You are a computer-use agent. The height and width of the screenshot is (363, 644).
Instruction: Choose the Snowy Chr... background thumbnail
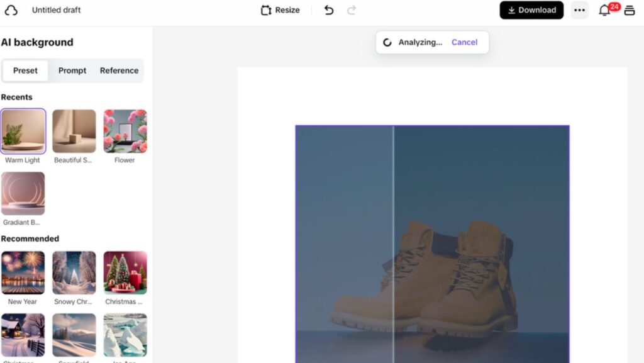coord(74,272)
